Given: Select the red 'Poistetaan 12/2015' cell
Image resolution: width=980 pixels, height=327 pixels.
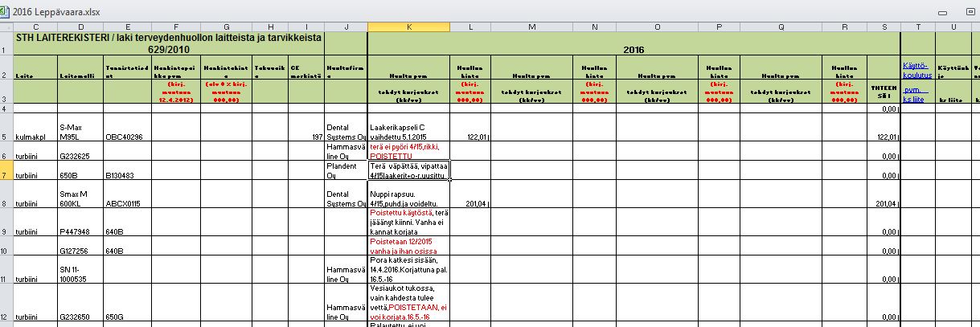Looking at the screenshot, I should click(x=408, y=246).
